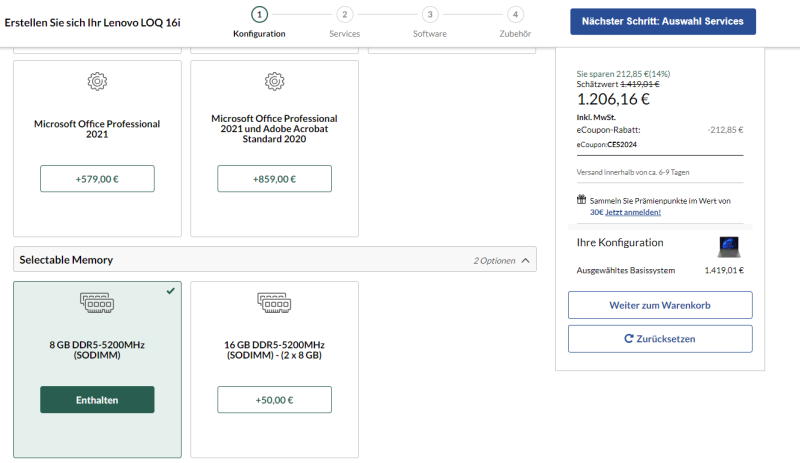Click the page title Erstellen Sie sich Ihr Lenovo LOQ 16i
This screenshot has height=463, width=800.
coord(92,22)
